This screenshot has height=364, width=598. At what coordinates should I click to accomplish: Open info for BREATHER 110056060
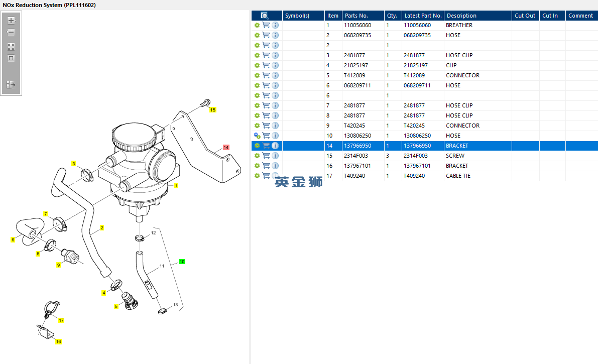[275, 25]
